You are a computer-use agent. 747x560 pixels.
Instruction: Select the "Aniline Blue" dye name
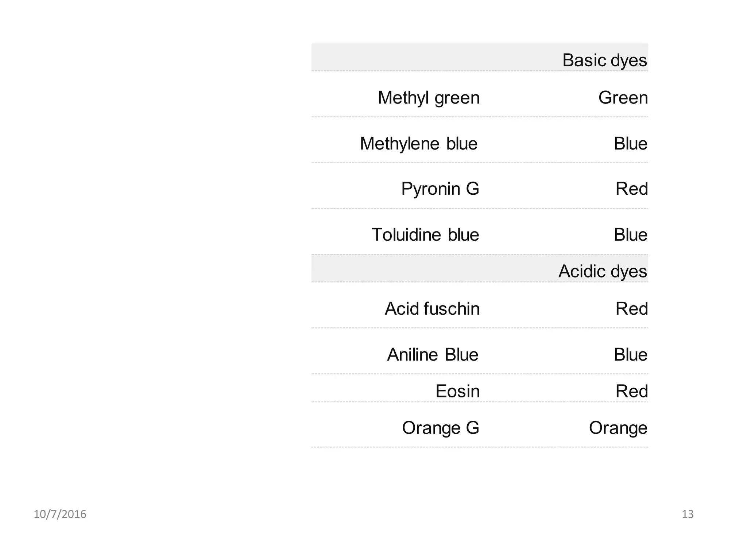433,355
